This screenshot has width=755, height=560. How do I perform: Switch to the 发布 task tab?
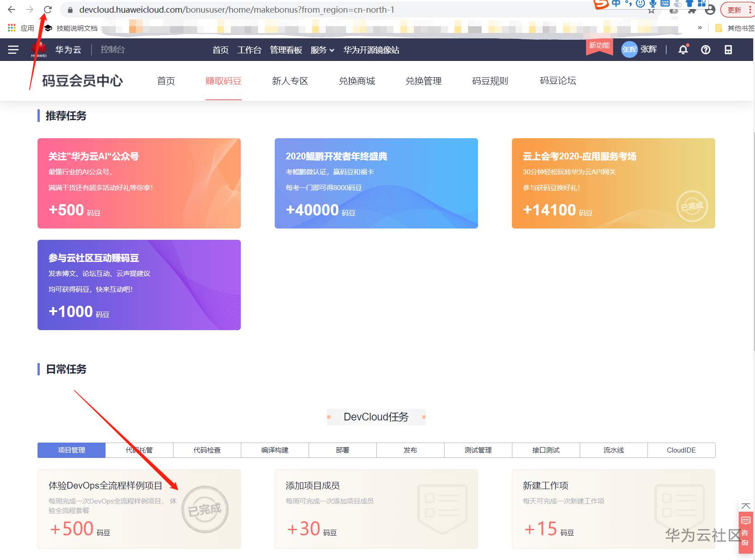410,450
